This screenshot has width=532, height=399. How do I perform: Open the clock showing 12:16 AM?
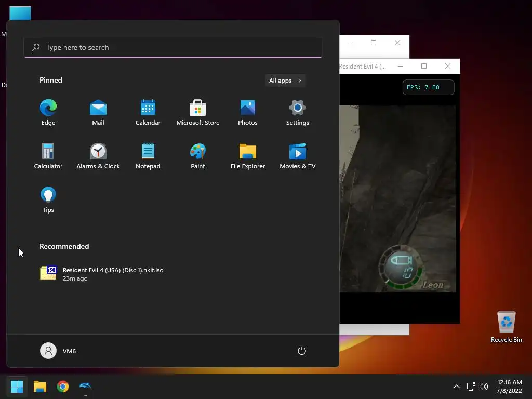coord(509,387)
